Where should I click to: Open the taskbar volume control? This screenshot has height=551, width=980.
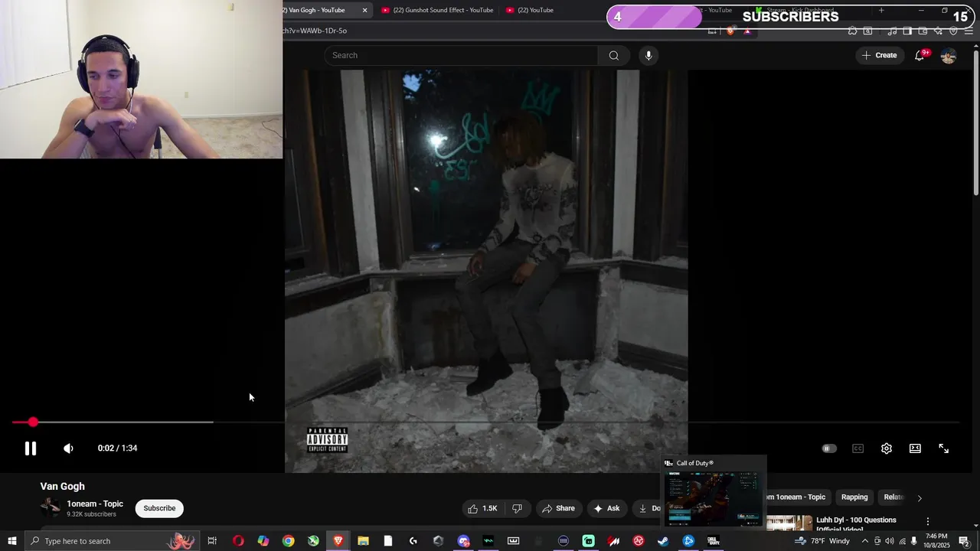coord(890,541)
